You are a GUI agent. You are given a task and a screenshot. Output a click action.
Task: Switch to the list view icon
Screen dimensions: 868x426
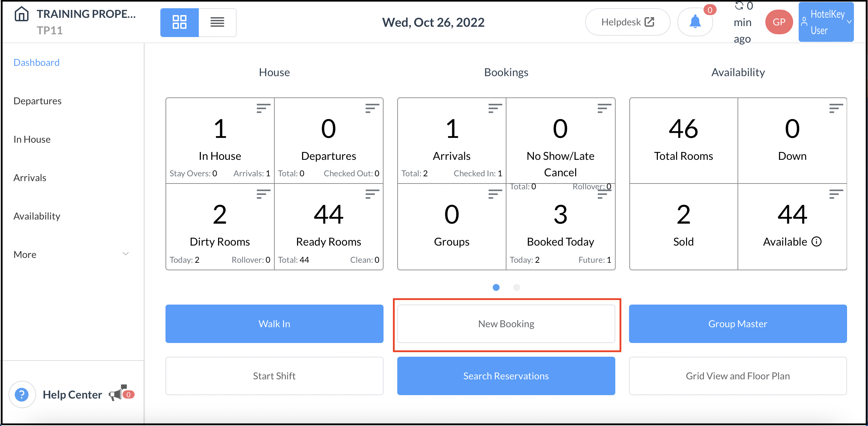(217, 22)
